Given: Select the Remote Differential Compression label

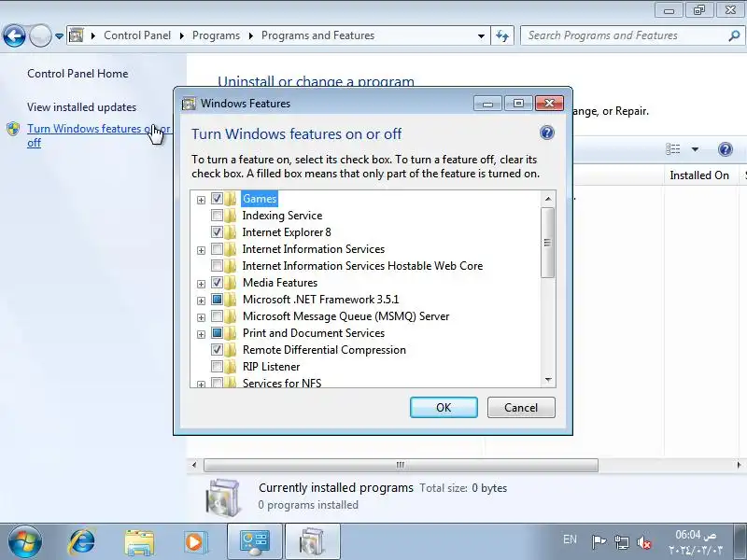Looking at the screenshot, I should coord(324,349).
